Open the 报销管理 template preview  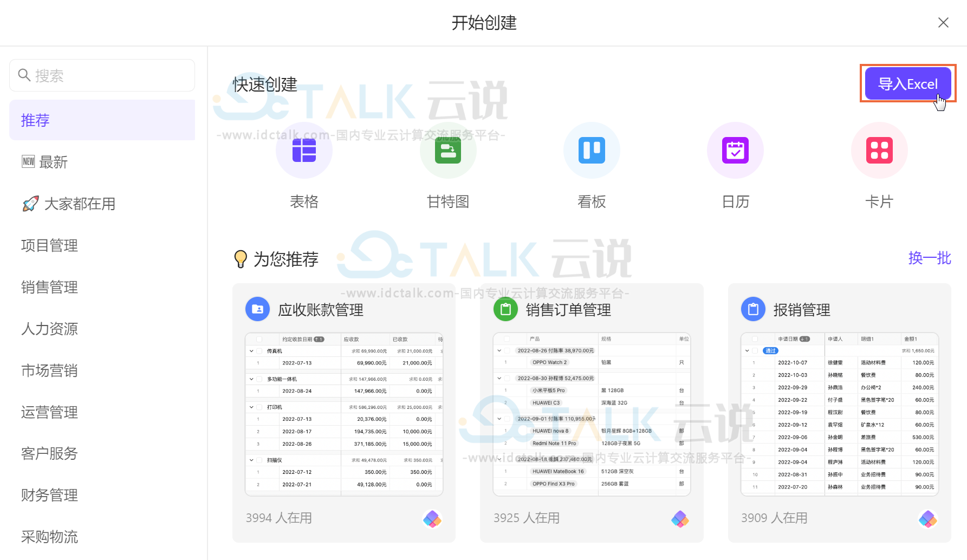(x=840, y=414)
